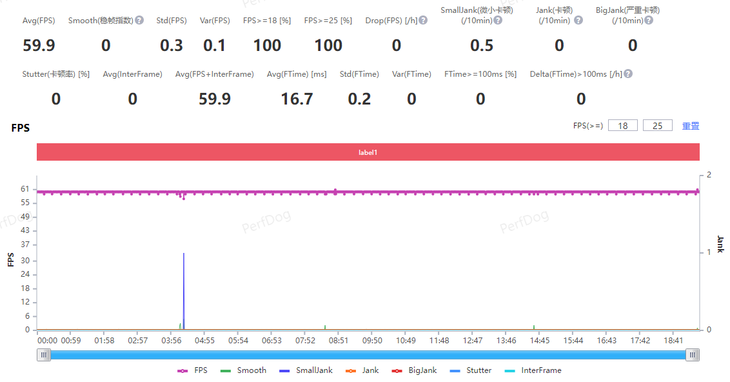Click the SmallJank spike on the chart

click(x=183, y=291)
